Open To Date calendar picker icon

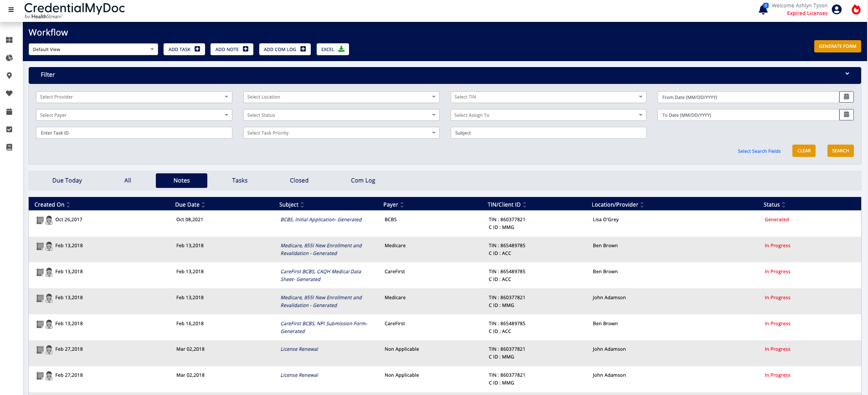846,114
